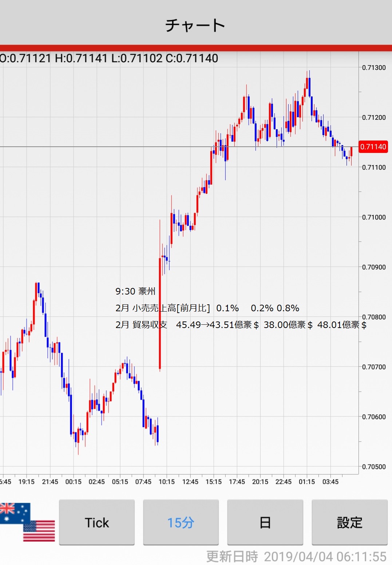The width and height of the screenshot is (392, 565).
Task: Select the 10:15 time axis label
Action: point(167,482)
